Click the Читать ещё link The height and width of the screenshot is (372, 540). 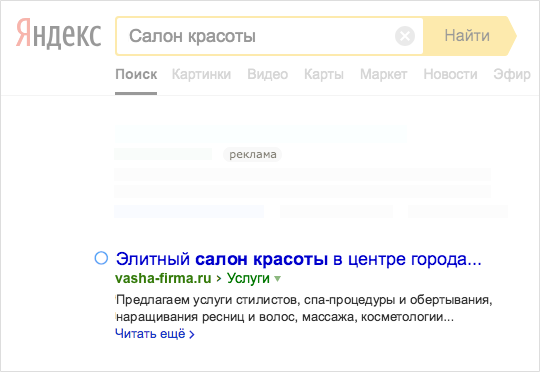[x=150, y=334]
